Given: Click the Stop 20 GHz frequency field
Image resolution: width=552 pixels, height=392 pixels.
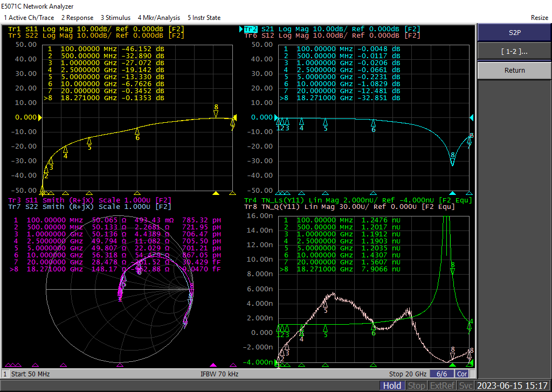Looking at the screenshot, I should 408,374.
